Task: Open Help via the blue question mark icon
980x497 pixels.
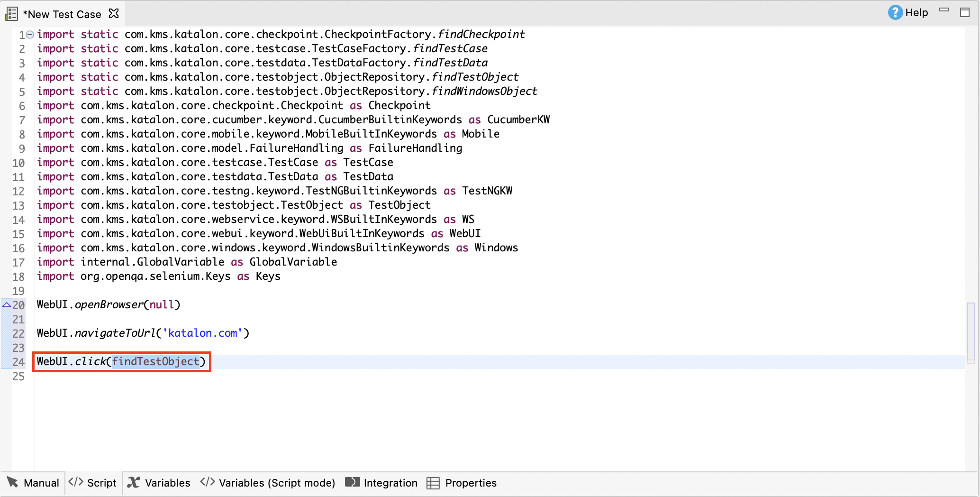Action: click(895, 12)
